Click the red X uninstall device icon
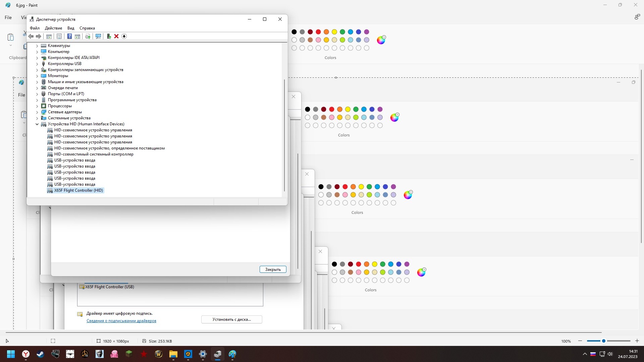Viewport: 644px width, 362px height. pos(116,36)
